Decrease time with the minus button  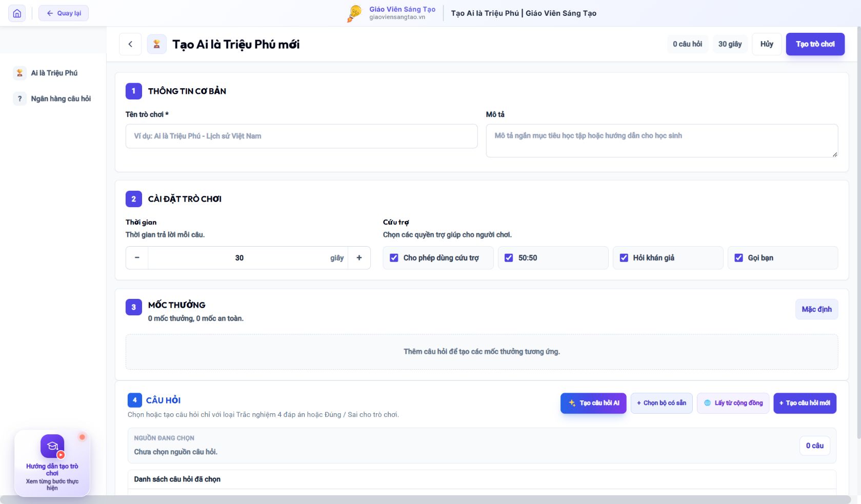click(x=137, y=258)
